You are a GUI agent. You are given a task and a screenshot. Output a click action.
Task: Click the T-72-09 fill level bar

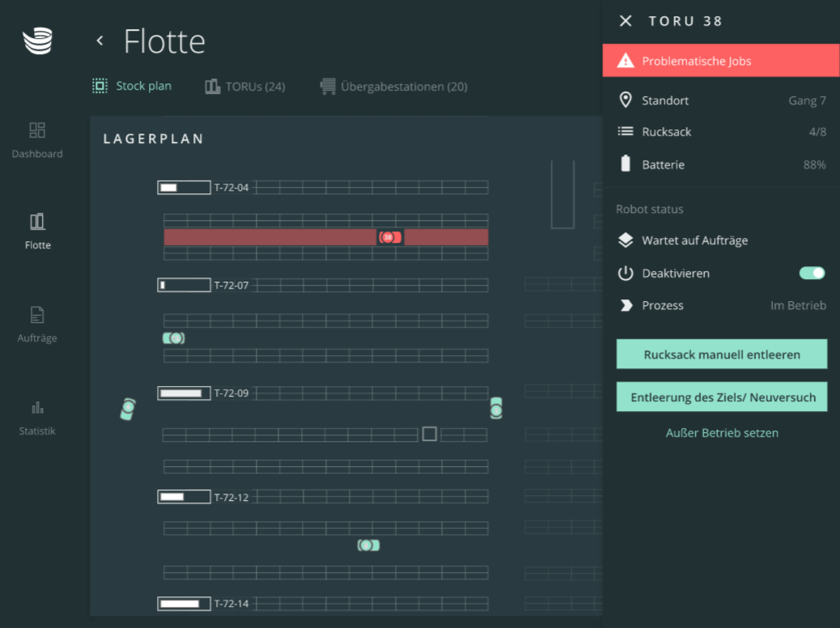click(x=184, y=393)
